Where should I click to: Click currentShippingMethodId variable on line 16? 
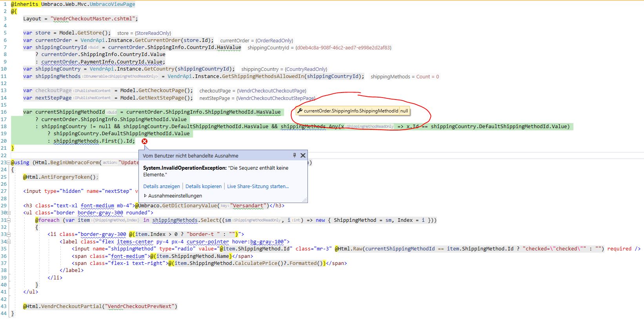(70, 112)
